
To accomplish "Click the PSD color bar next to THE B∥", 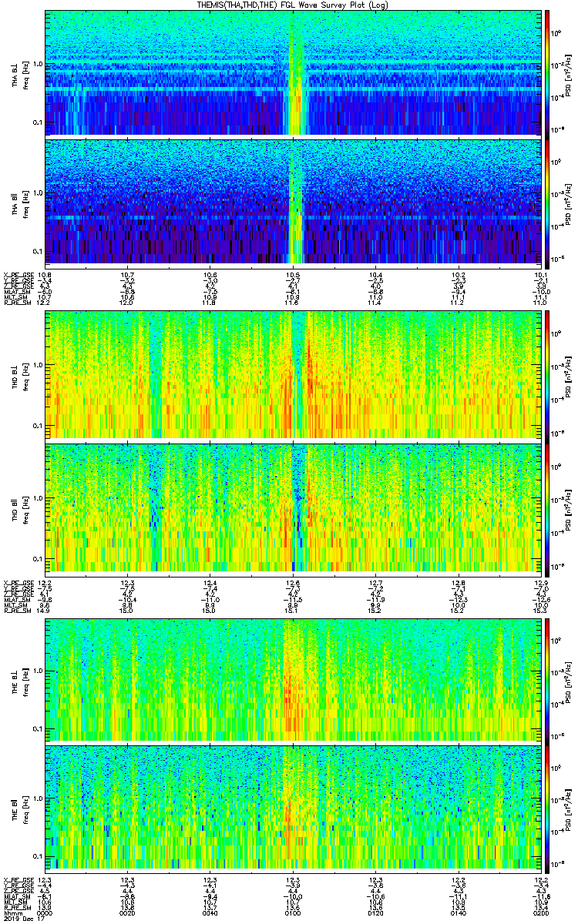I will 547,808.
